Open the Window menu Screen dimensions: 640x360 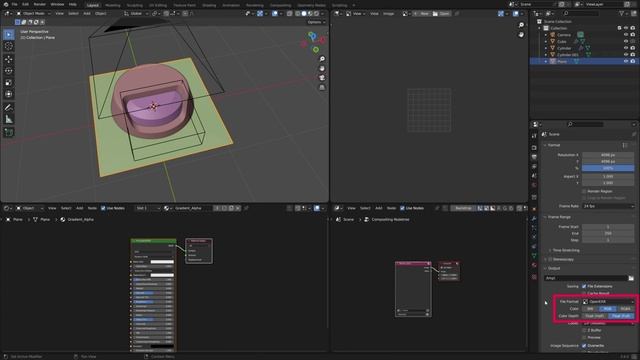(57, 4)
